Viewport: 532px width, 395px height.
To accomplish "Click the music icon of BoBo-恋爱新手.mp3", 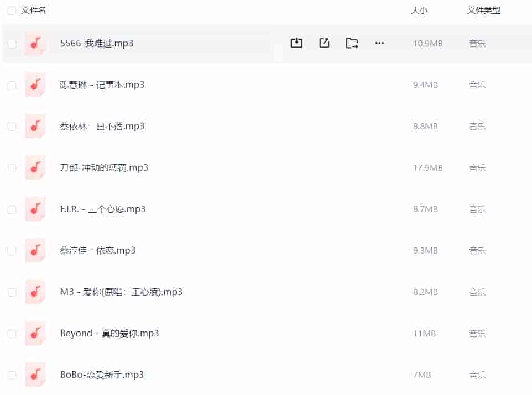I will pyautogui.click(x=35, y=375).
